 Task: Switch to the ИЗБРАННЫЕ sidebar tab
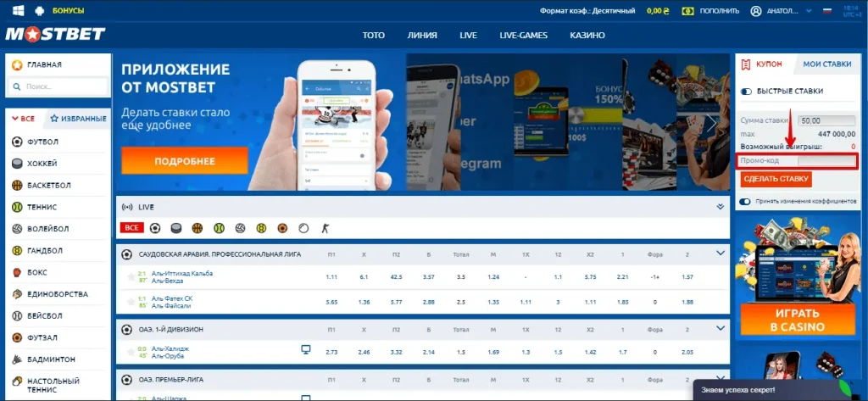(x=78, y=119)
